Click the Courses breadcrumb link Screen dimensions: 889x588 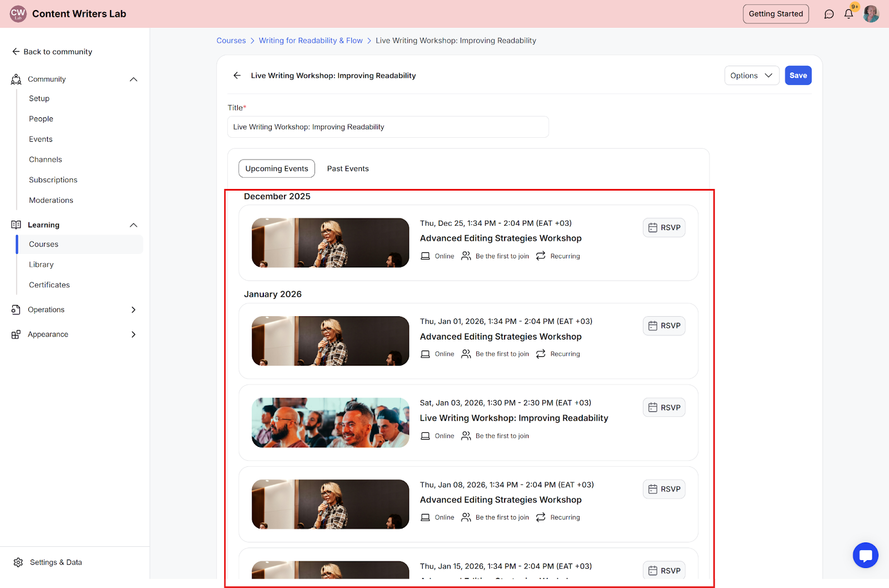pyautogui.click(x=231, y=41)
